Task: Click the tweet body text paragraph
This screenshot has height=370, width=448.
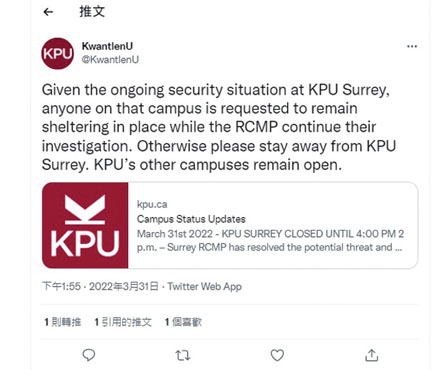Action: point(219,127)
